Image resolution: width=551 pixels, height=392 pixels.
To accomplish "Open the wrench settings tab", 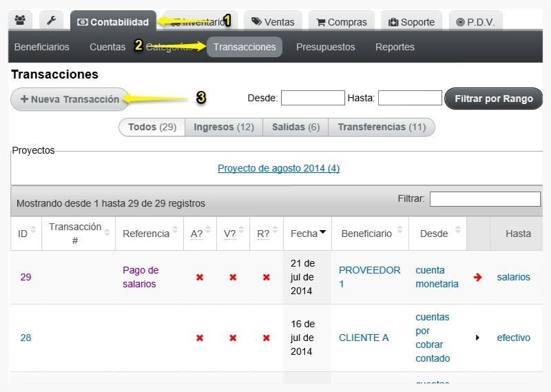I will pyautogui.click(x=51, y=21).
